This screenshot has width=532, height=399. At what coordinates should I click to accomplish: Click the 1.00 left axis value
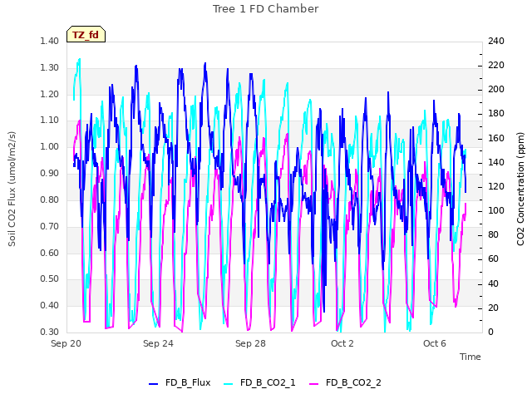pos(50,147)
